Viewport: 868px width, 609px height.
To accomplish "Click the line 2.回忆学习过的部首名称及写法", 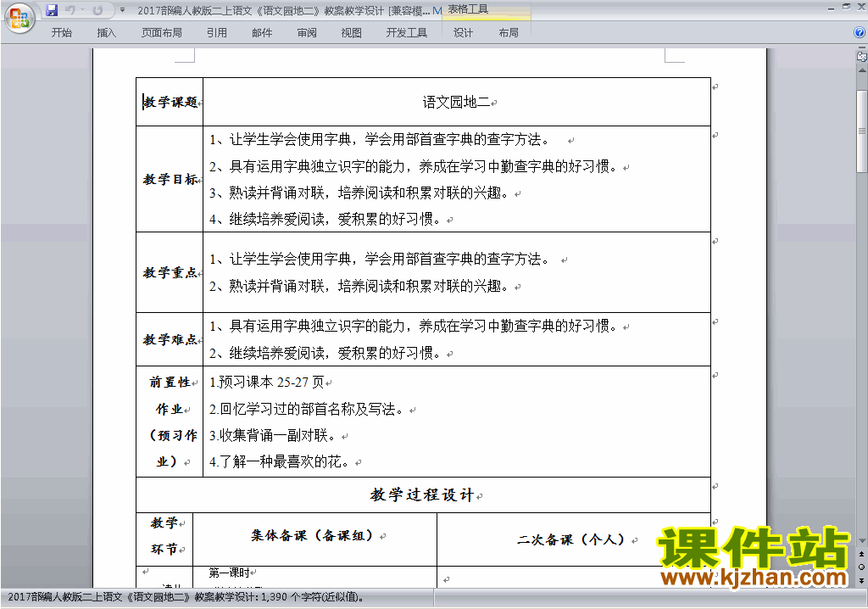I will (309, 410).
